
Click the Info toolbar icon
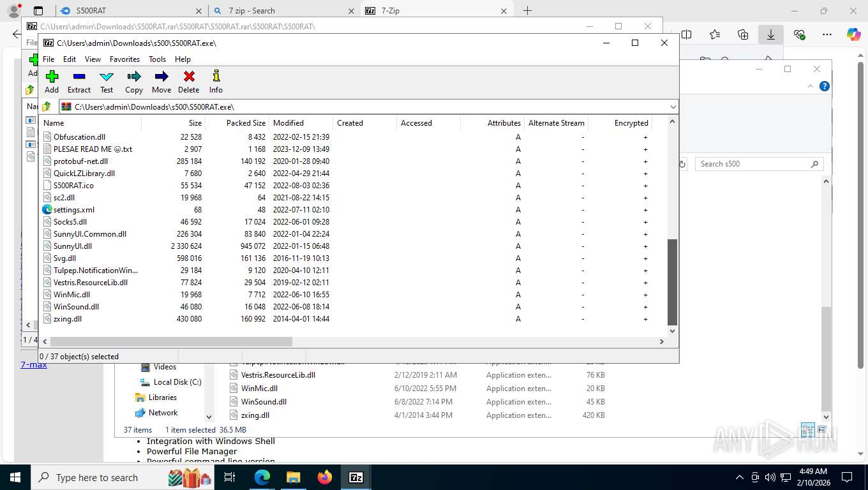click(x=216, y=77)
